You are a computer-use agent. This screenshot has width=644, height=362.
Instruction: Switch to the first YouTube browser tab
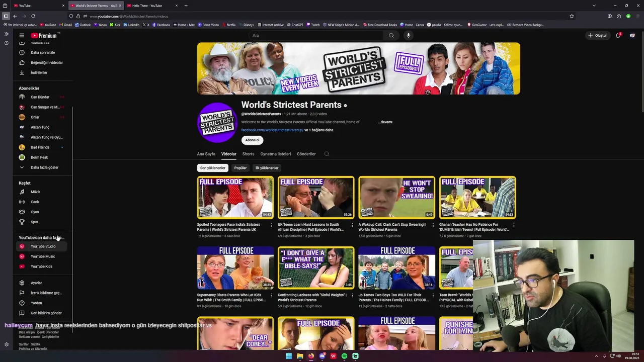(39, 6)
